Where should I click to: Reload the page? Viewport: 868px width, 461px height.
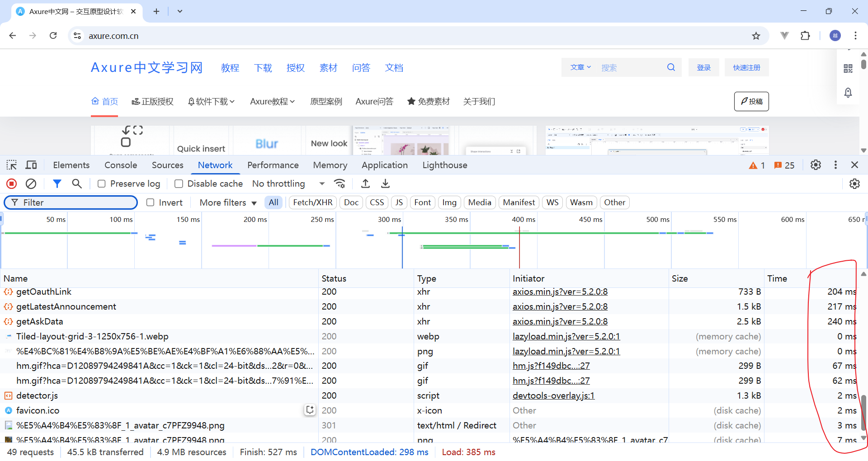pos(53,36)
